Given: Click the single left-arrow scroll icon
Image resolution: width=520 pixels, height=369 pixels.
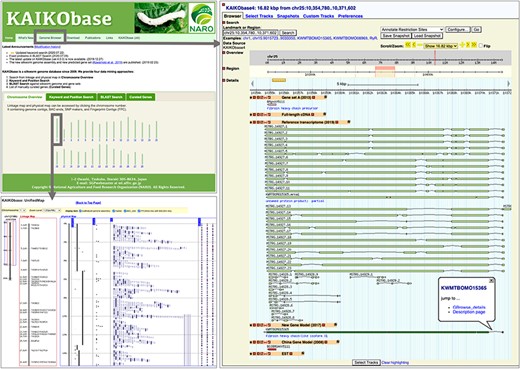Looking at the screenshot, I should (x=414, y=45).
